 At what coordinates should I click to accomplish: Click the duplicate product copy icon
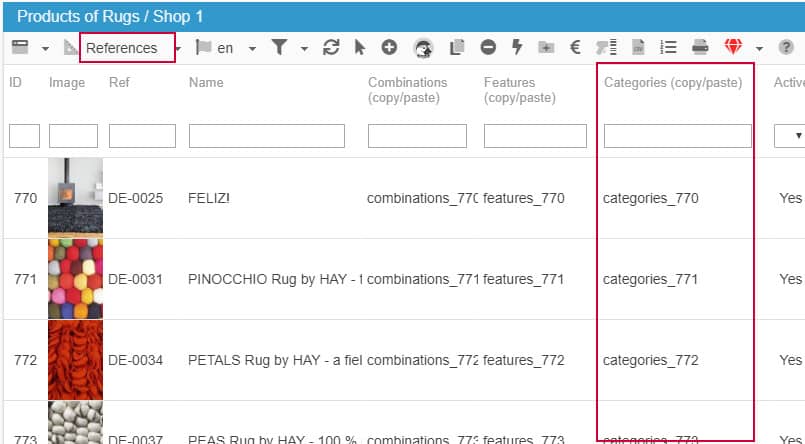[457, 48]
